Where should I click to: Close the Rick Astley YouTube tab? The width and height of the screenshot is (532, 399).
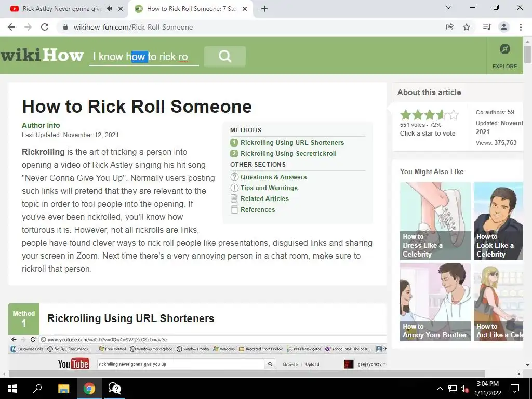click(121, 9)
